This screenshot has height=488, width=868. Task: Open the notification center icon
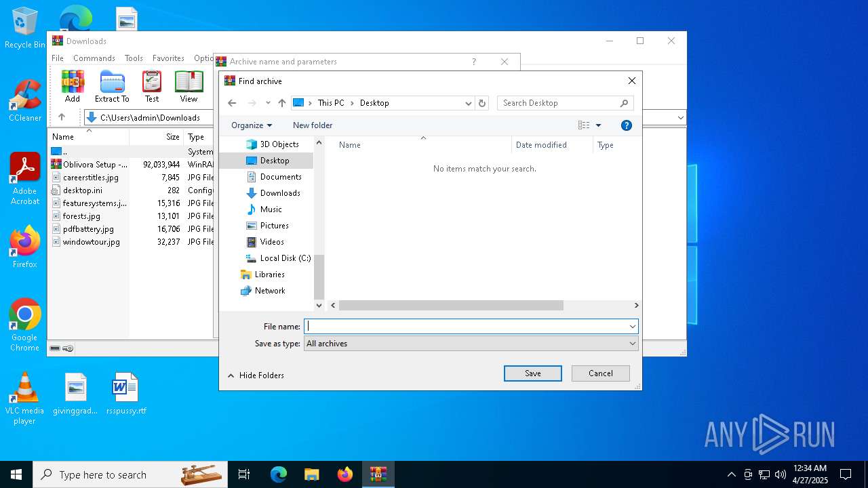tap(846, 474)
